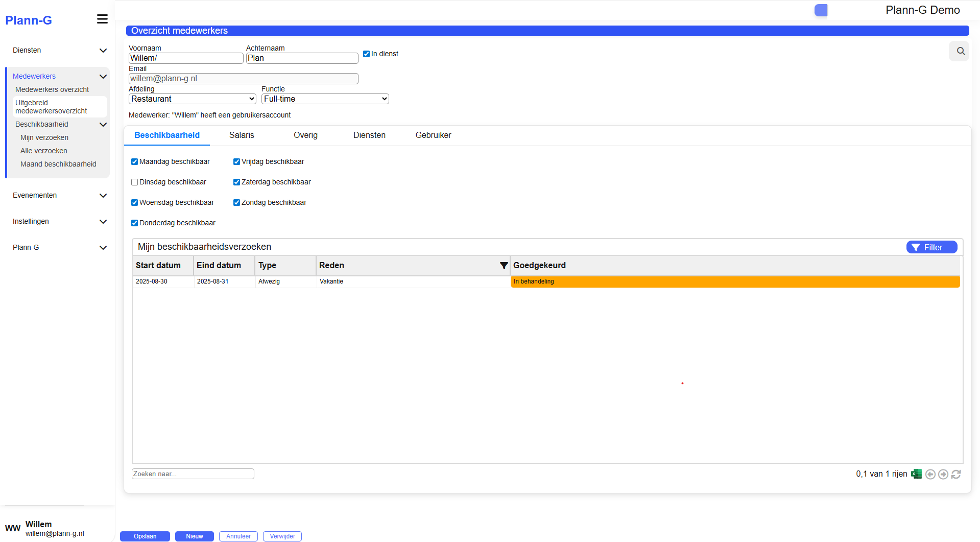The image size is (980, 542).
Task: Export table to Excel icon
Action: pos(917,474)
